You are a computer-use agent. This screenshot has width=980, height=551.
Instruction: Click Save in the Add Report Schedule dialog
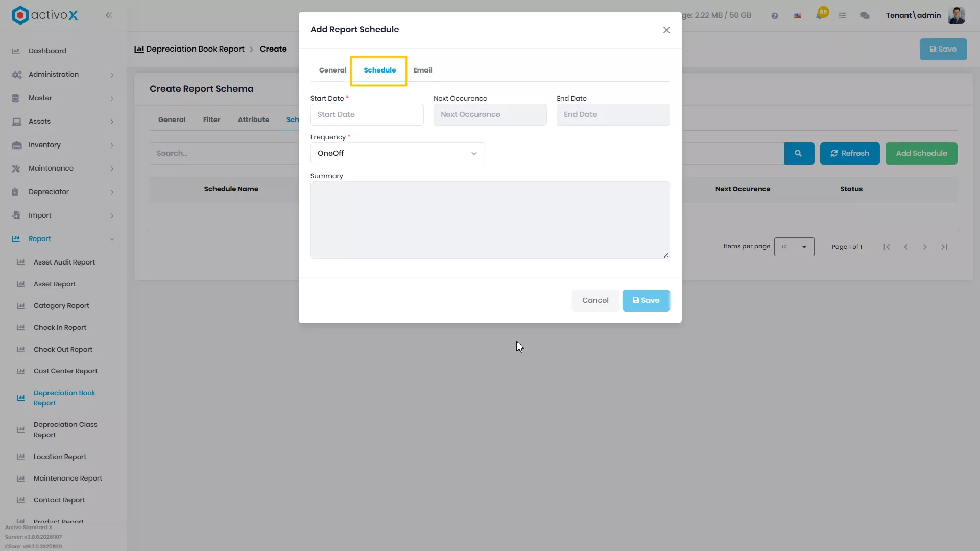[646, 301]
